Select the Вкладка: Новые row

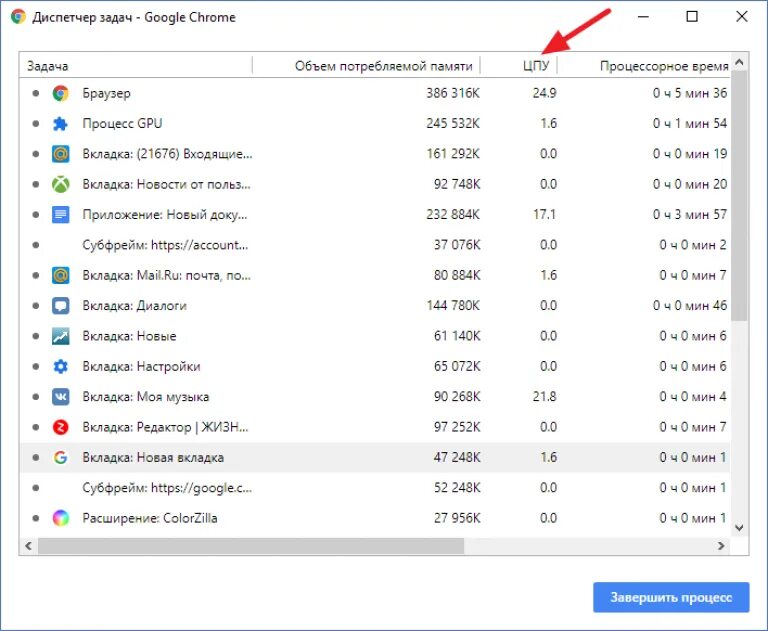pos(375,336)
